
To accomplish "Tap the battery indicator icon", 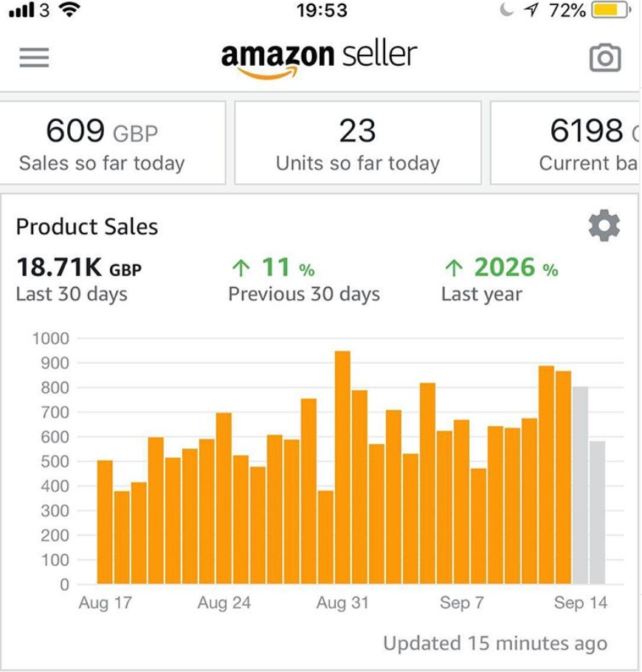I will point(611,10).
